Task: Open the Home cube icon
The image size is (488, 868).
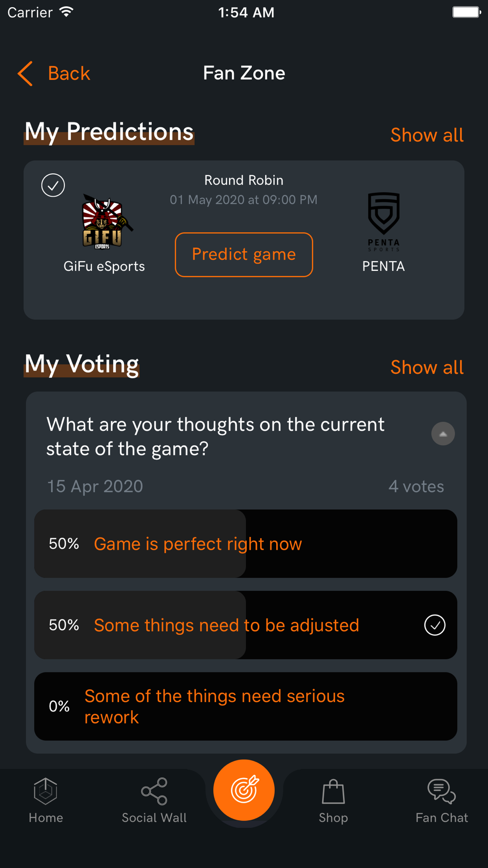Action: 45,791
